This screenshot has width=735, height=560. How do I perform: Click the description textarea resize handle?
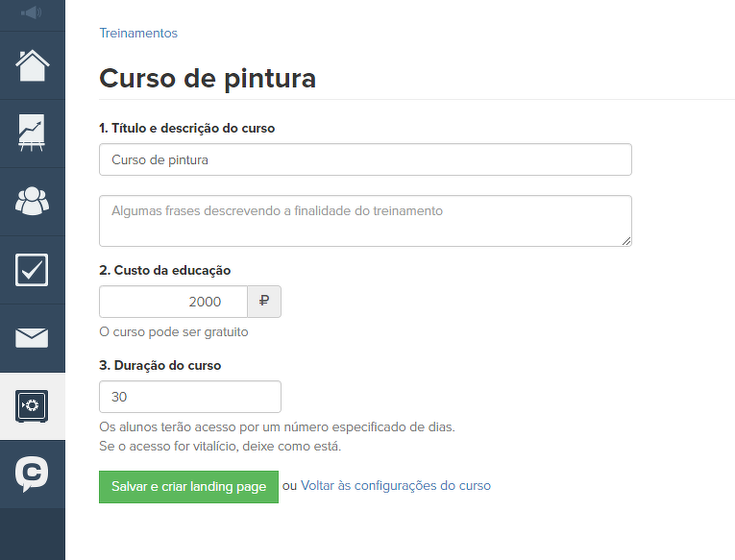(626, 240)
